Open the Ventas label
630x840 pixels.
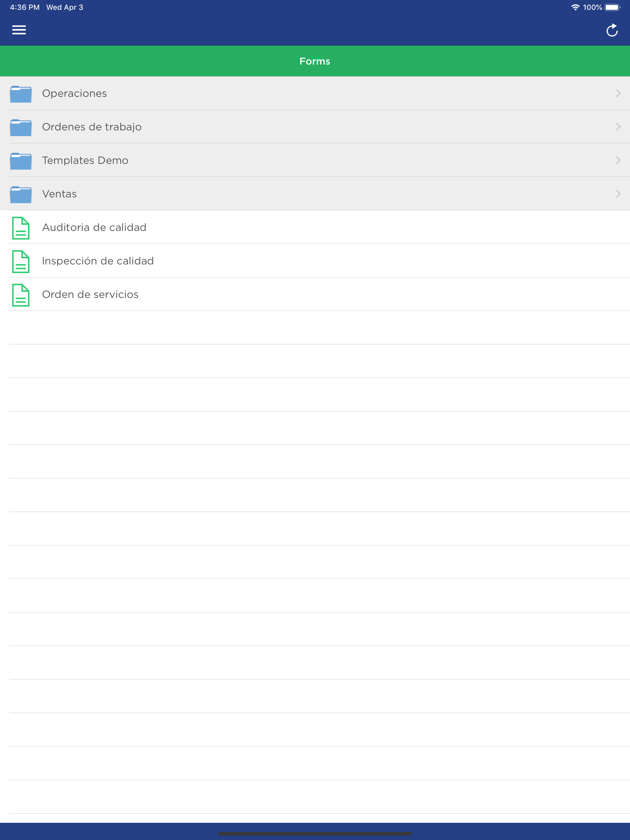tap(59, 194)
